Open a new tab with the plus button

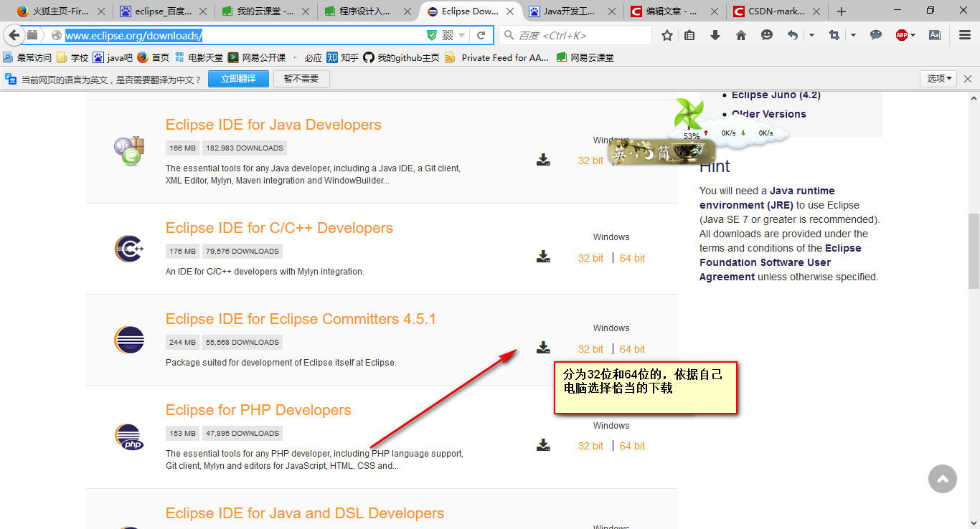842,11
